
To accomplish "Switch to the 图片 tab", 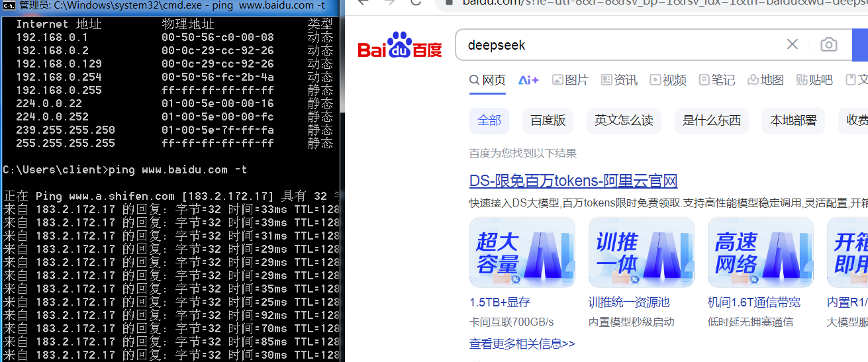I will tap(570, 80).
